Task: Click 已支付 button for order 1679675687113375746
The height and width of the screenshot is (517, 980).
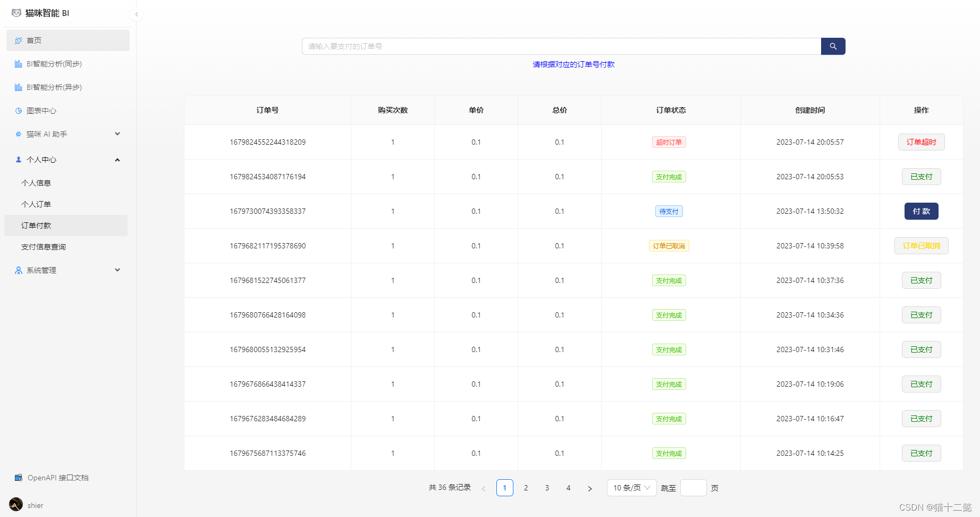Action: (922, 453)
